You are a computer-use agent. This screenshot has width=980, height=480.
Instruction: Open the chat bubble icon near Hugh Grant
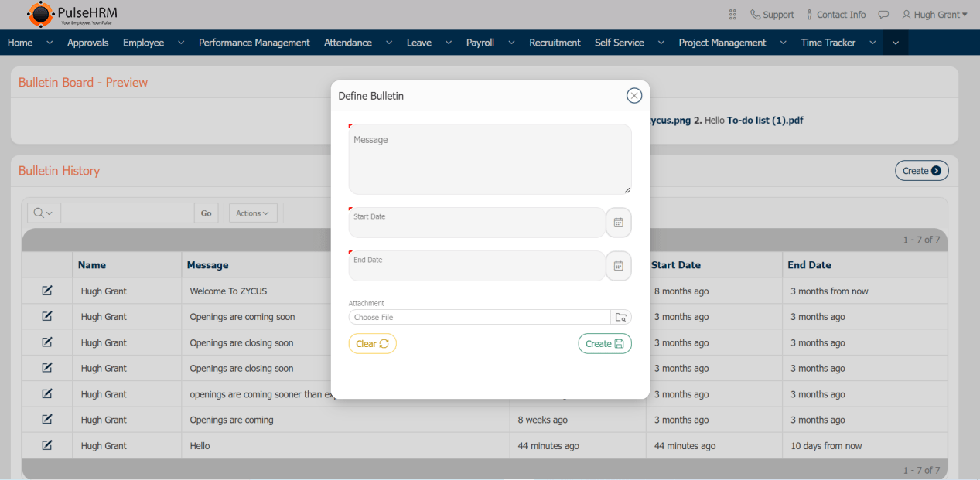pos(883,14)
